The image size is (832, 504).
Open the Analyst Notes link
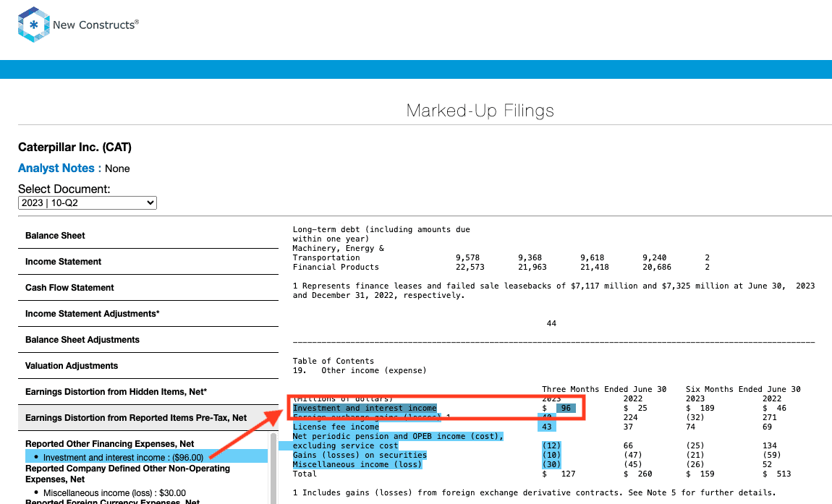click(56, 168)
